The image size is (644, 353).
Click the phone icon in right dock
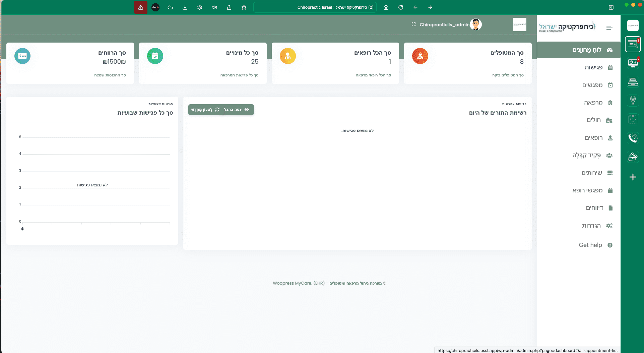point(633,138)
